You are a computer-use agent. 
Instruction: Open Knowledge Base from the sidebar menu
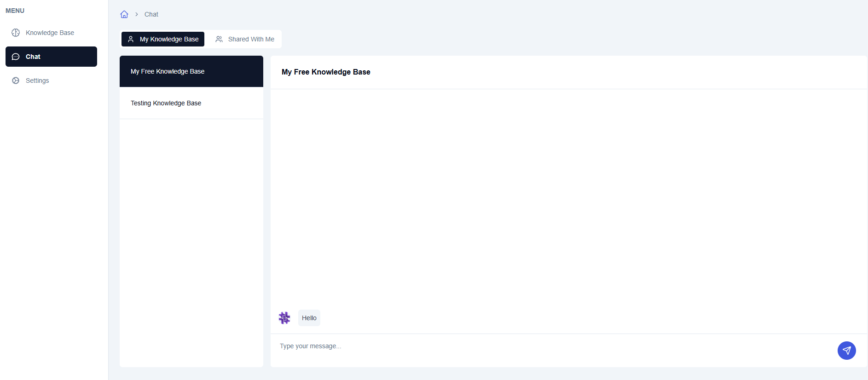(50, 33)
